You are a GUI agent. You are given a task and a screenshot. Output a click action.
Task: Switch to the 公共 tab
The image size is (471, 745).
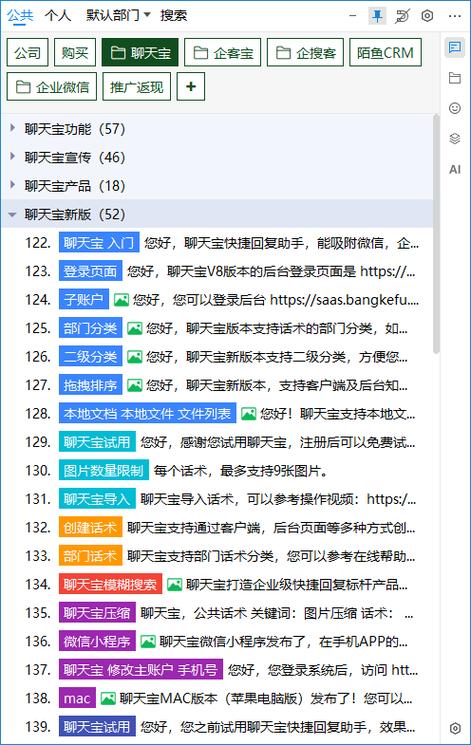click(20, 15)
